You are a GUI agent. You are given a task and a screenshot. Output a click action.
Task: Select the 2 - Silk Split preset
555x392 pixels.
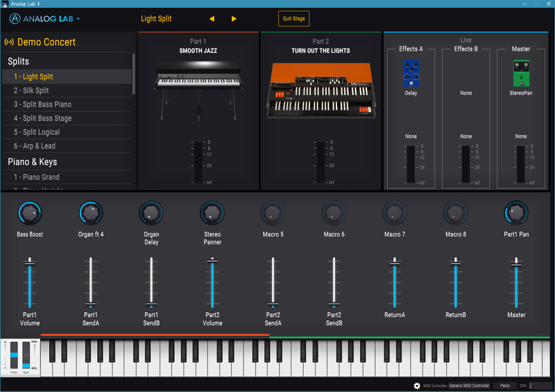[67, 90]
